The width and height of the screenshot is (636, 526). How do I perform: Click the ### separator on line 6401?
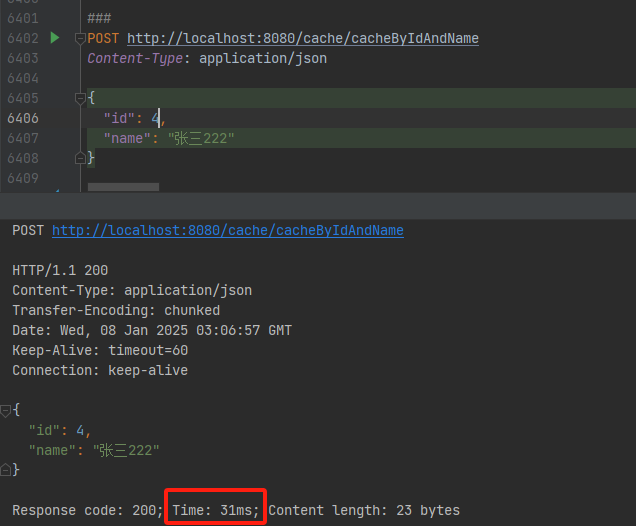click(99, 18)
